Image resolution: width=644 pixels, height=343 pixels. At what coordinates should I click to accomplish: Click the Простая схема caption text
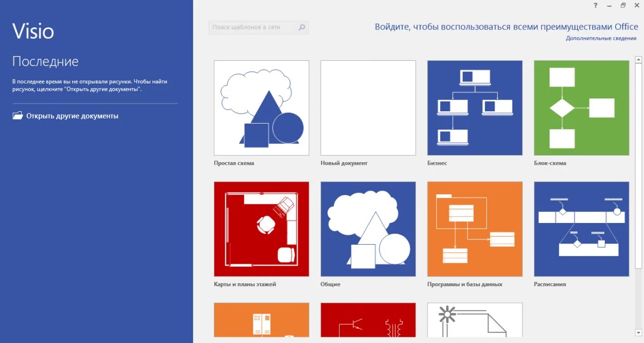234,163
